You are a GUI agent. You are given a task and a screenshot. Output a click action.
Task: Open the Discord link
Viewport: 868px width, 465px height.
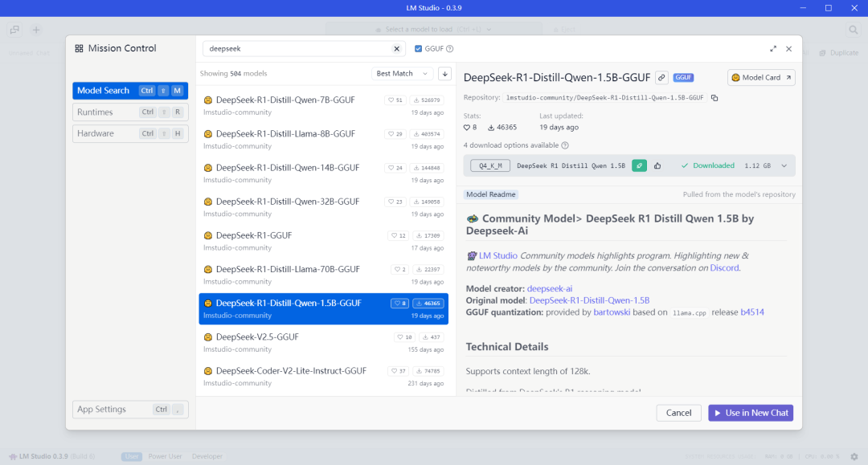coord(725,268)
